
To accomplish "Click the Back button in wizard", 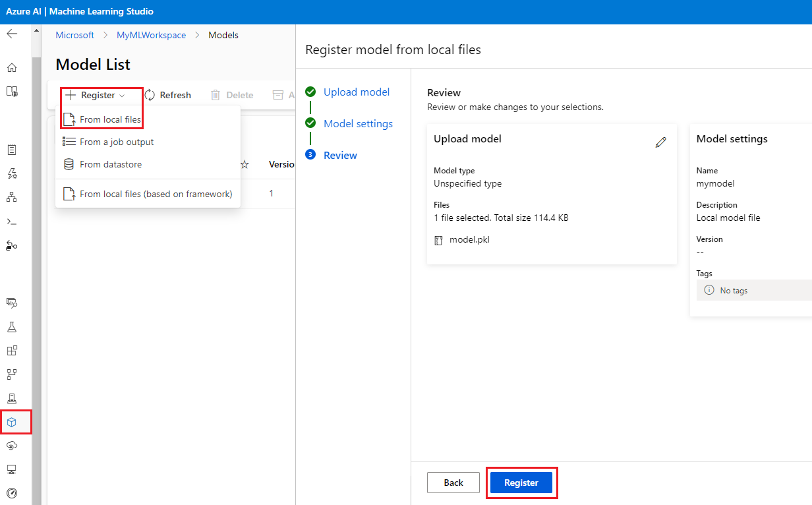I will (453, 483).
